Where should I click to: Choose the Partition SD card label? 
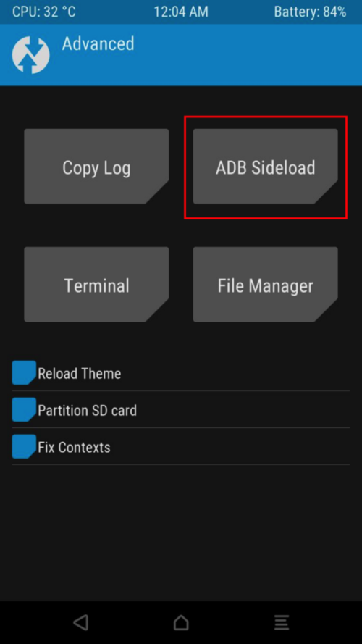tap(87, 410)
